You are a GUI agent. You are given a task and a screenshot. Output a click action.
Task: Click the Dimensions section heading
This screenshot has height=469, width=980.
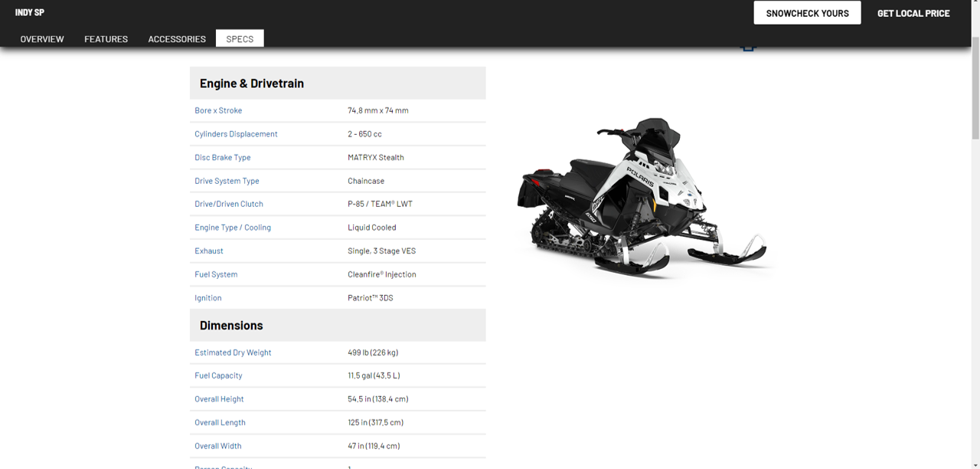231,326
